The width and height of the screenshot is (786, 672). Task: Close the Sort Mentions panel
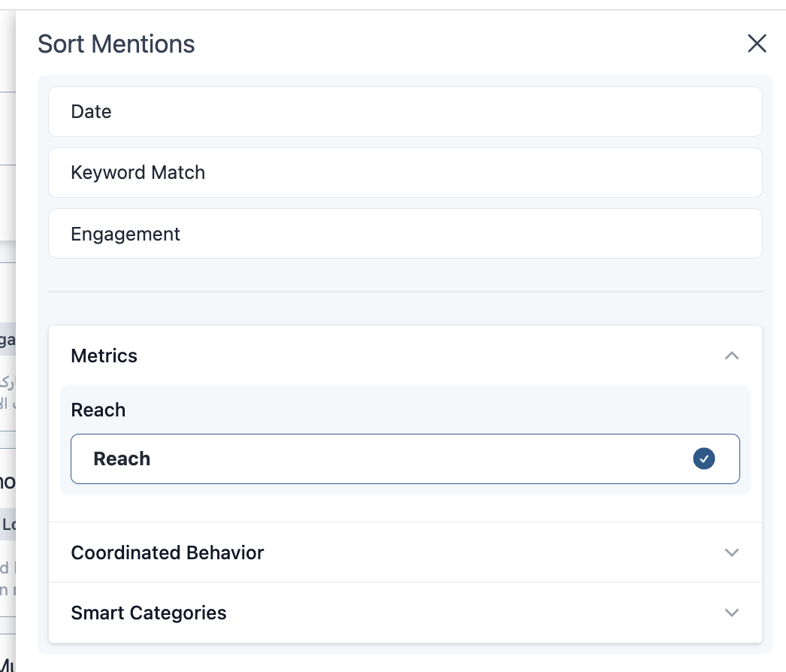point(757,44)
